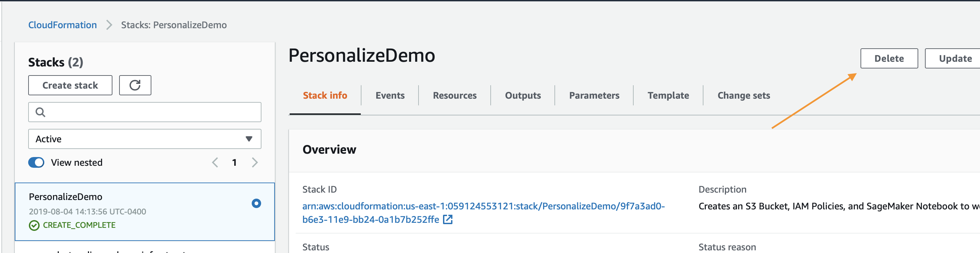Image resolution: width=980 pixels, height=253 pixels.
Task: Select the PersonalizeDemo stack radio button
Action: 256,204
